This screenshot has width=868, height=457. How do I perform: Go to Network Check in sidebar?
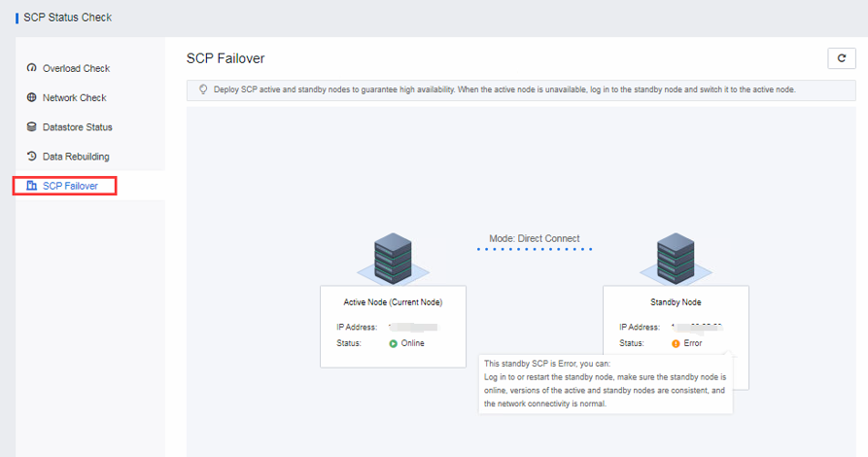74,97
